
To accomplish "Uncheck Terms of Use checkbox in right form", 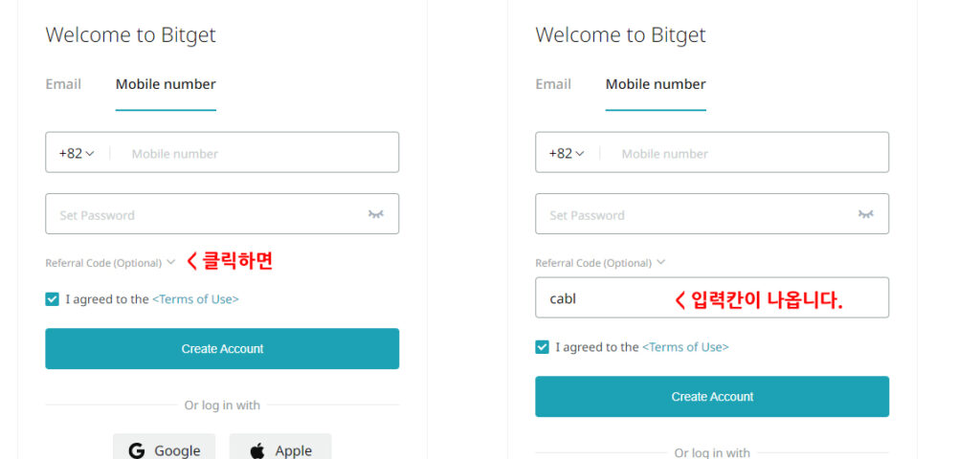I will point(542,347).
